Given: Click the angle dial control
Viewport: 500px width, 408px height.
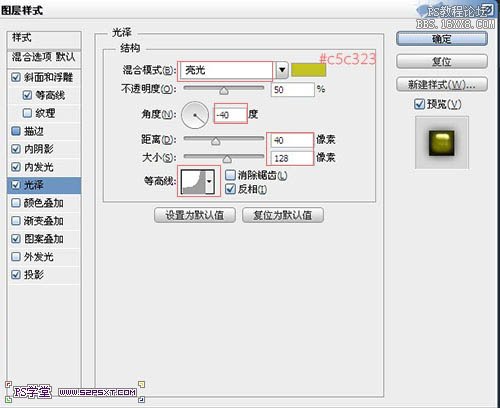Looking at the screenshot, I should (x=195, y=115).
